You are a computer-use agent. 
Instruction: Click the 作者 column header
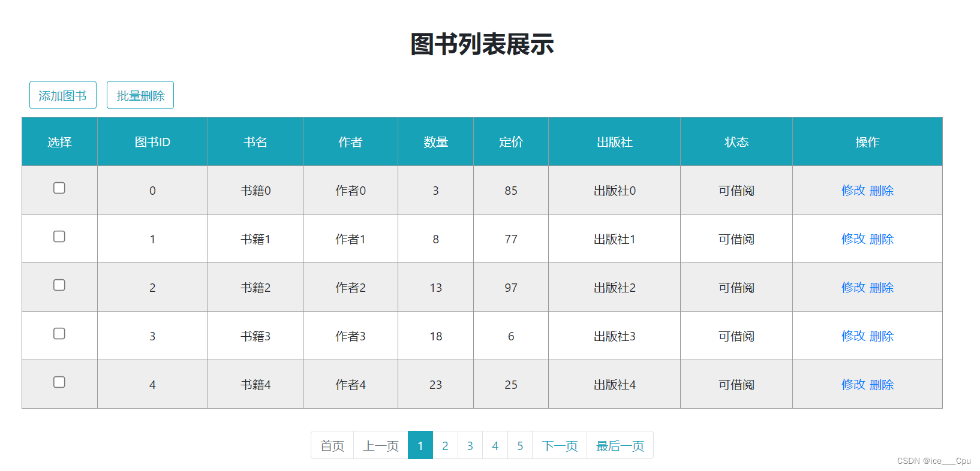(350, 142)
